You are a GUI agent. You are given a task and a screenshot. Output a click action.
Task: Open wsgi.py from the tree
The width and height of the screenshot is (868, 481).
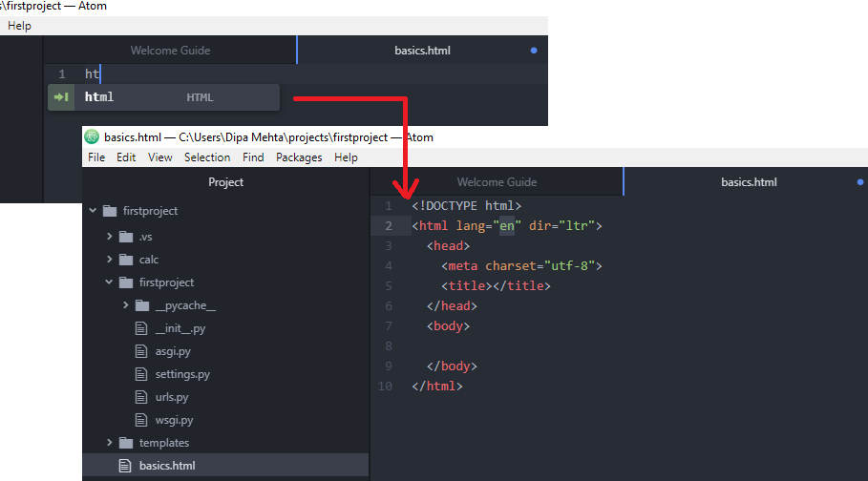click(174, 420)
